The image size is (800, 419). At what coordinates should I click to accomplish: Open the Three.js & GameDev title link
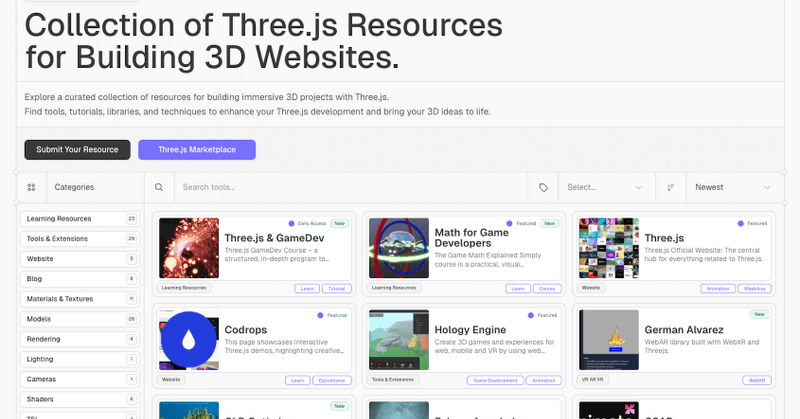click(274, 238)
